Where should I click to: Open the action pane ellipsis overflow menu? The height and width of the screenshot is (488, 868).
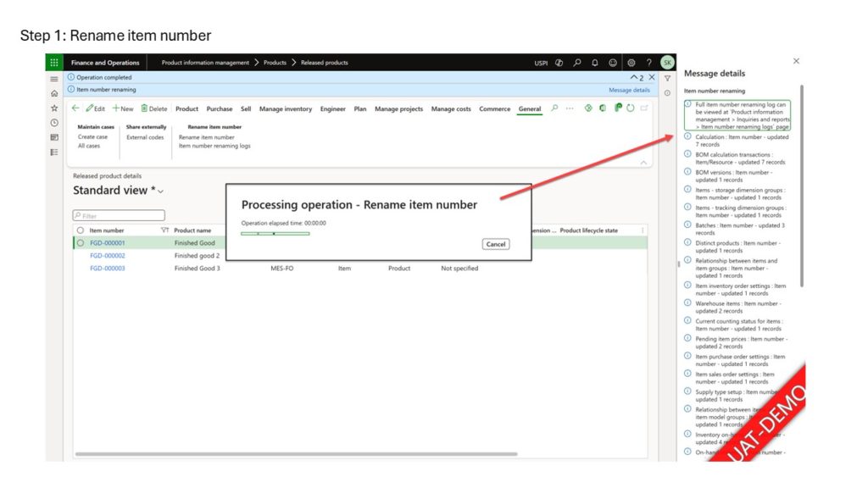coord(570,108)
